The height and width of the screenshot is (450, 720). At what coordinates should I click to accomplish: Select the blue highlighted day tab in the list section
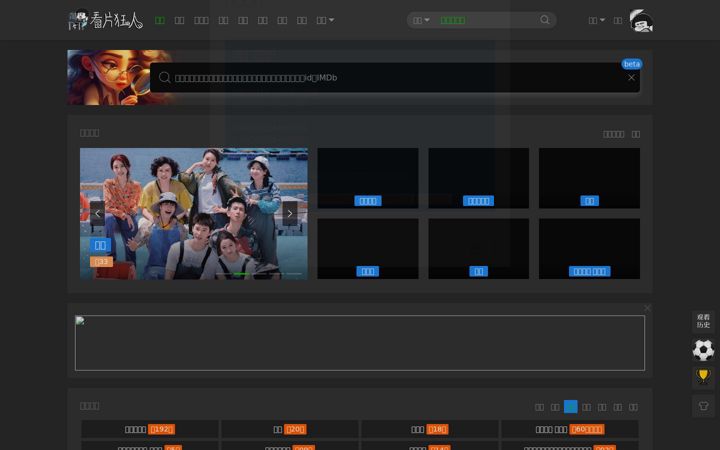[571, 407]
